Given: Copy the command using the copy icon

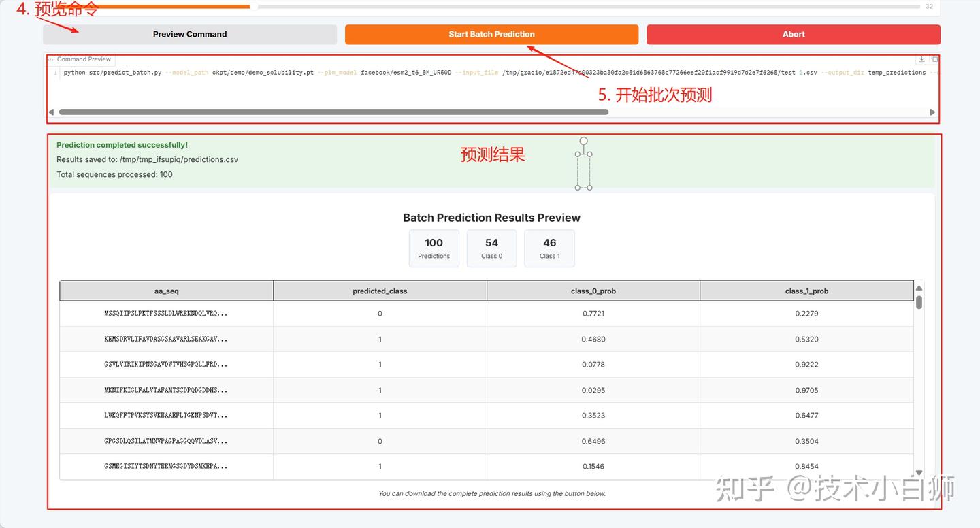Looking at the screenshot, I should [x=934, y=59].
